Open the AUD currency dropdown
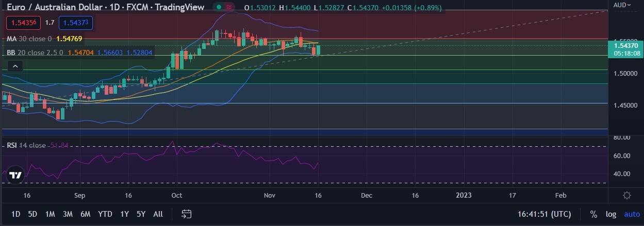The image size is (644, 226). click(622, 5)
